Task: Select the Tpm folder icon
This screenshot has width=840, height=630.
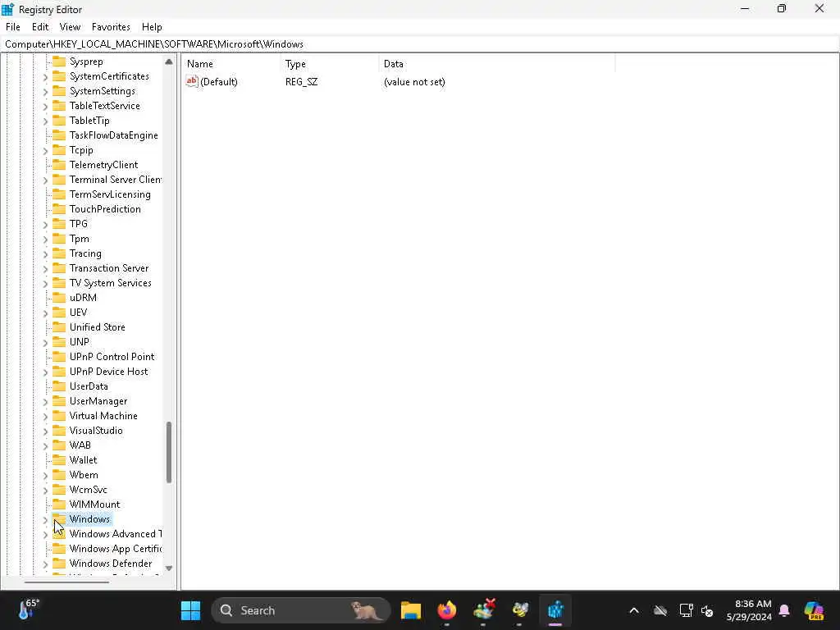Action: click(59, 239)
